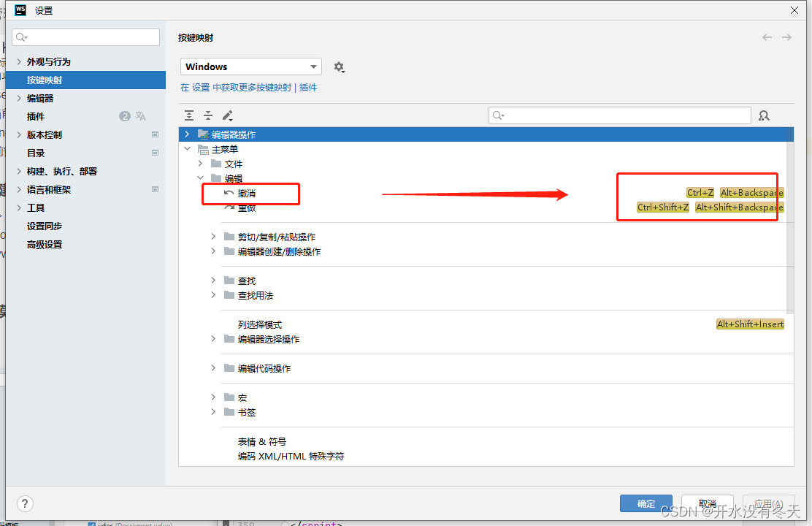Click folder icon next to 文件

pyautogui.click(x=216, y=164)
